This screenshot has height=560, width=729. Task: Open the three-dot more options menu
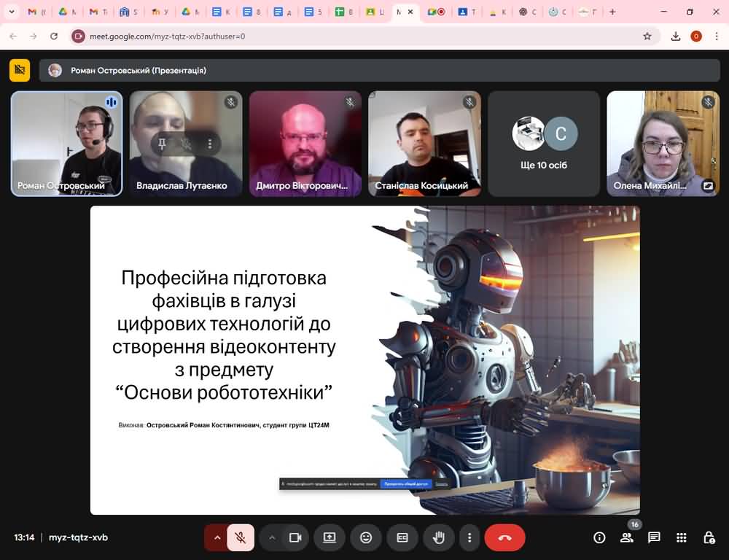pyautogui.click(x=469, y=537)
